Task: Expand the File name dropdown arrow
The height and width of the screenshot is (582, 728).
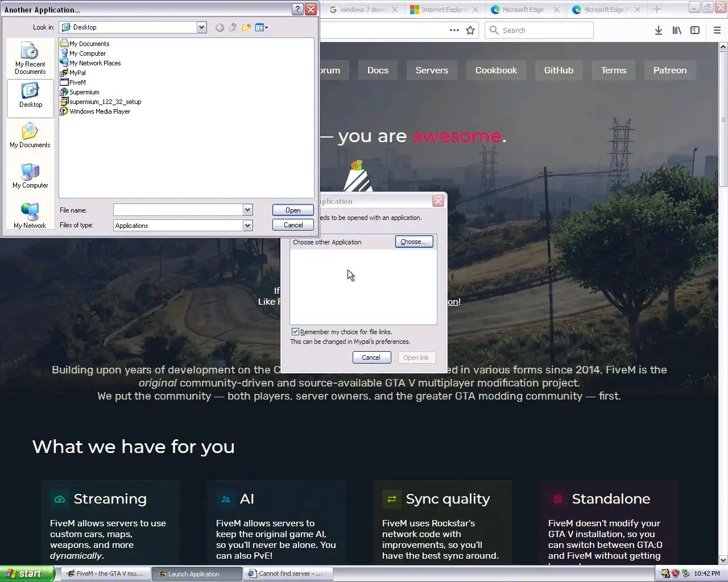Action: [247, 210]
